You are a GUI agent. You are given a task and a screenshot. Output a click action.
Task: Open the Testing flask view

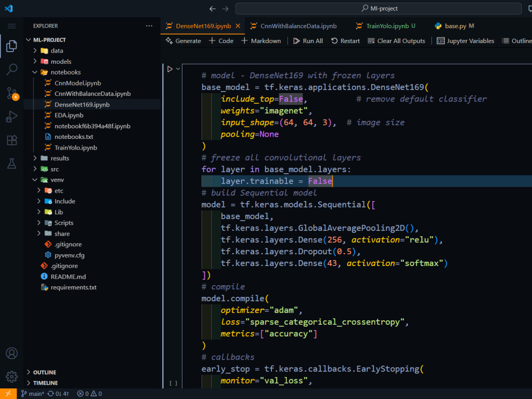[x=12, y=163]
